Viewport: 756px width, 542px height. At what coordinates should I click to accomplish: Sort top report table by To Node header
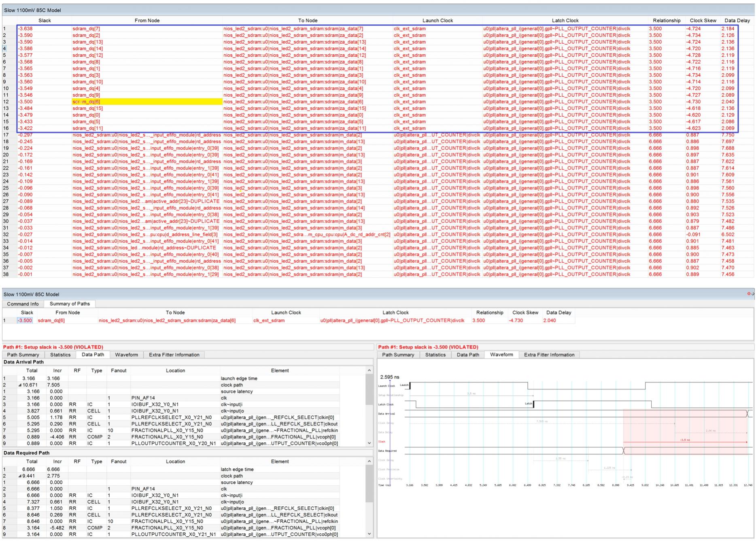click(308, 21)
